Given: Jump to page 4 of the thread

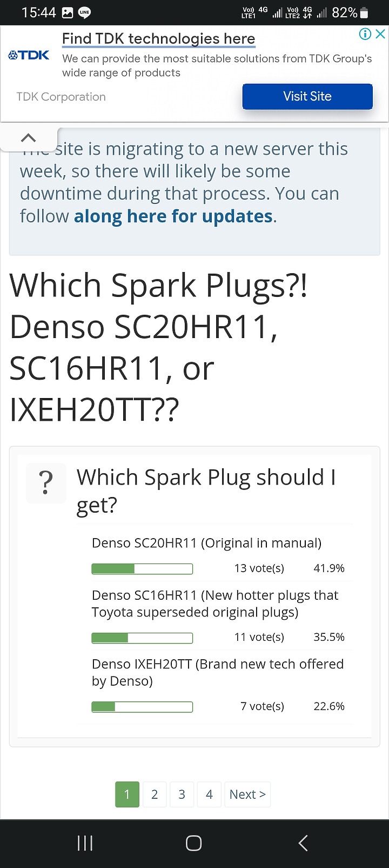Looking at the screenshot, I should [x=209, y=794].
